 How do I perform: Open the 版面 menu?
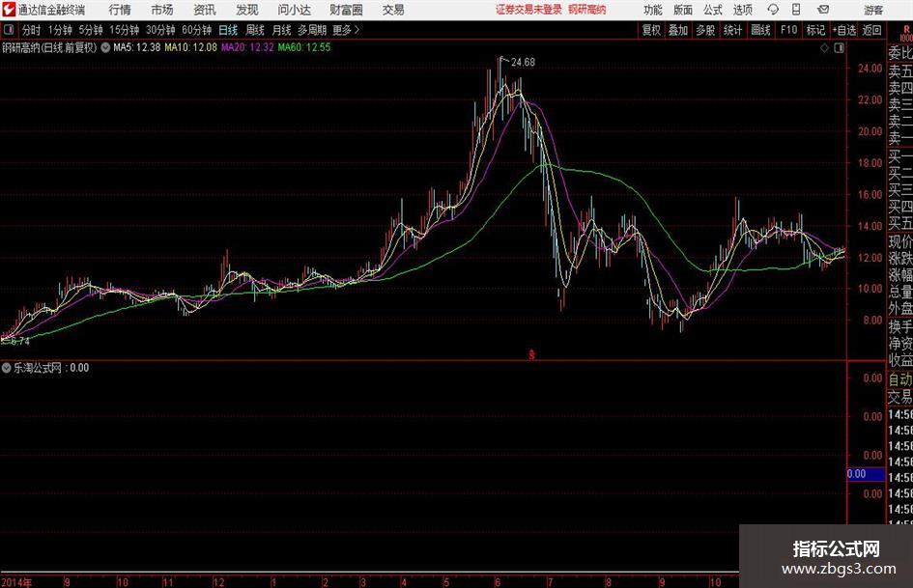tap(683, 10)
